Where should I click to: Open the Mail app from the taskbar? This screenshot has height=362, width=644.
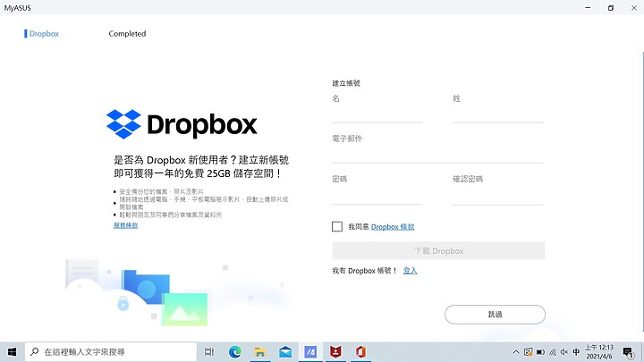click(x=285, y=352)
